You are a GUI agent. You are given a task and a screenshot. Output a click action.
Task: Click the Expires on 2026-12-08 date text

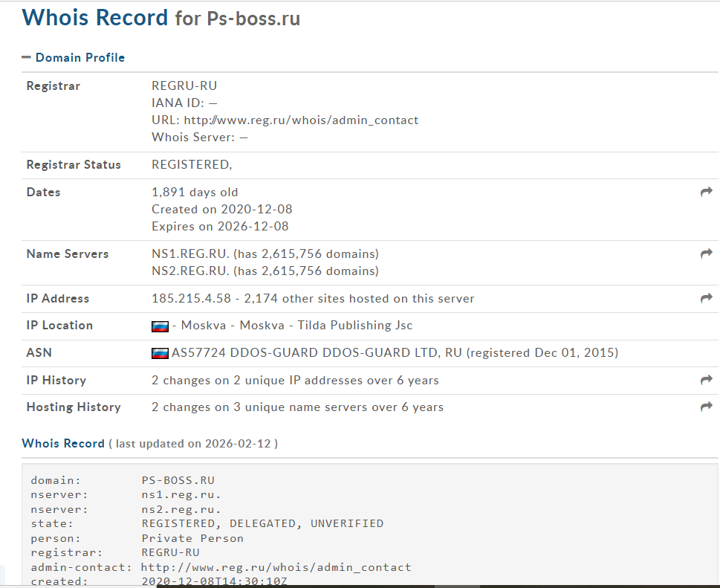pos(220,226)
